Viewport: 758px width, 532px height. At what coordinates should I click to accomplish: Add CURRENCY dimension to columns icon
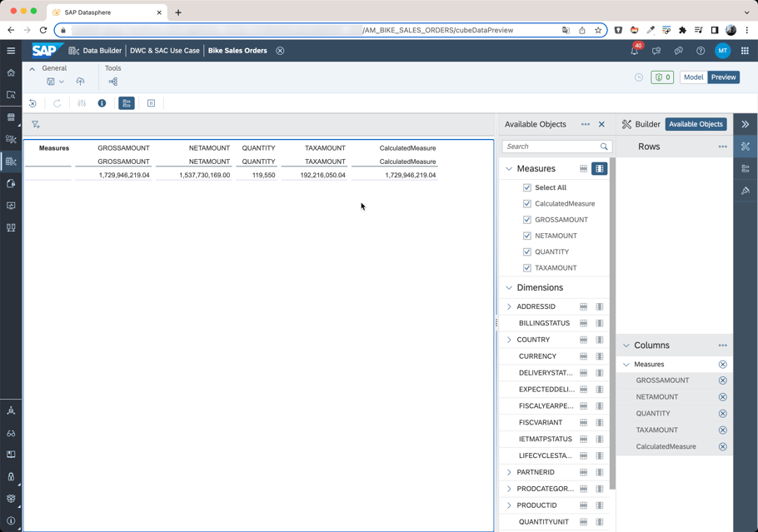click(600, 356)
